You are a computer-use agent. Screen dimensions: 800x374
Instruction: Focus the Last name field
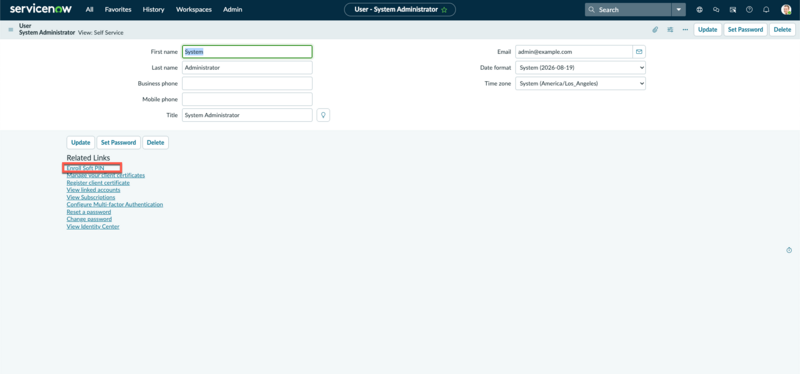(x=247, y=67)
